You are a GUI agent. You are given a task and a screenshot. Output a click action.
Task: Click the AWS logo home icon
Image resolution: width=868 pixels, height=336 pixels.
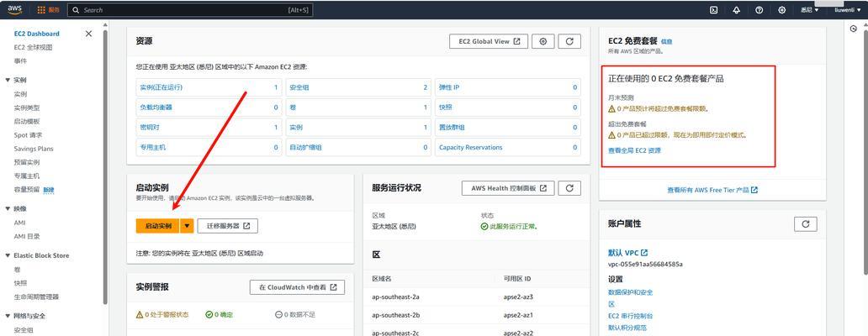coord(14,9)
